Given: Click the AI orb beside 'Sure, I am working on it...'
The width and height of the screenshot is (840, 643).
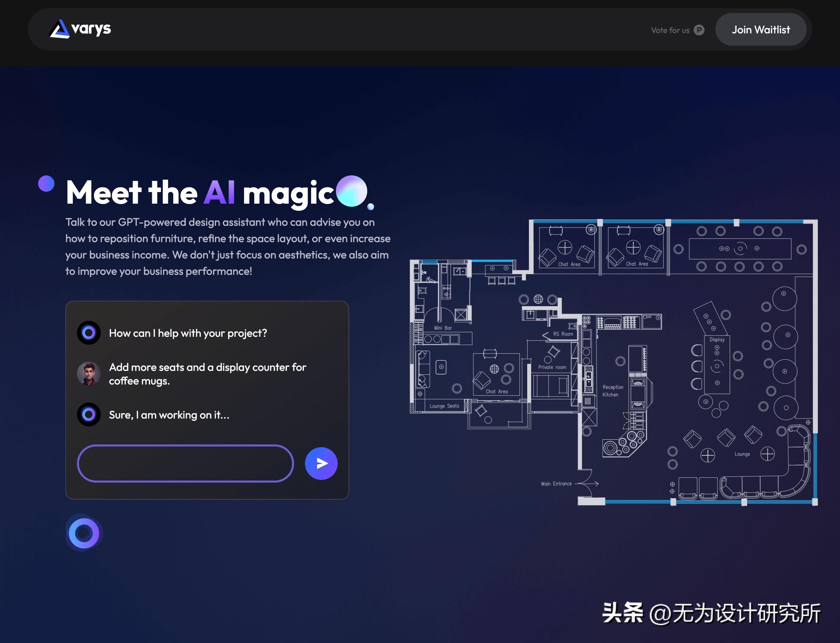Looking at the screenshot, I should pos(88,414).
